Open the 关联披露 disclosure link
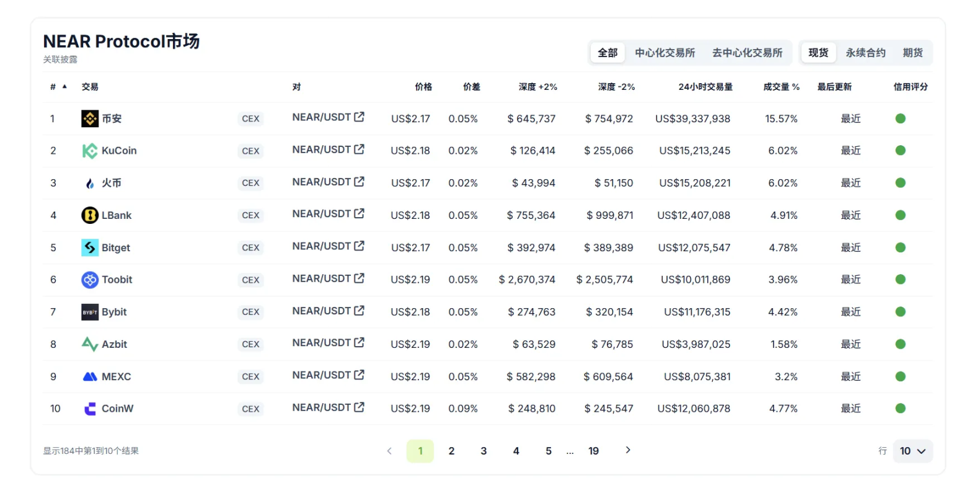The width and height of the screenshot is (980, 493). point(60,60)
